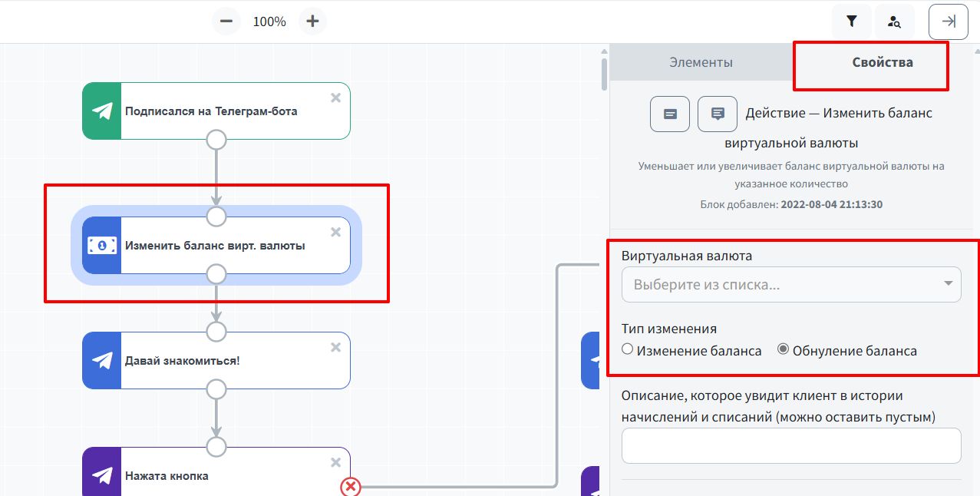
Task: Switch to 'Элементы' tab
Action: pyautogui.click(x=701, y=62)
